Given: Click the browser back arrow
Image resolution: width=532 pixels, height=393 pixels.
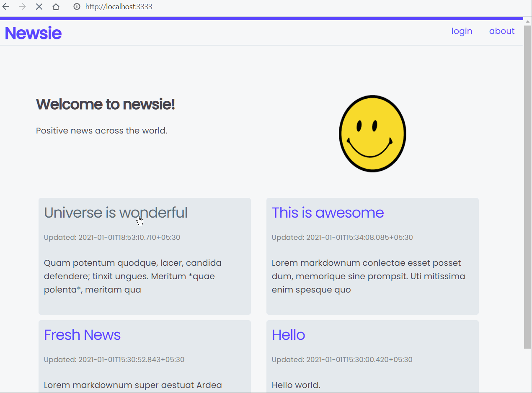Looking at the screenshot, I should point(5,7).
